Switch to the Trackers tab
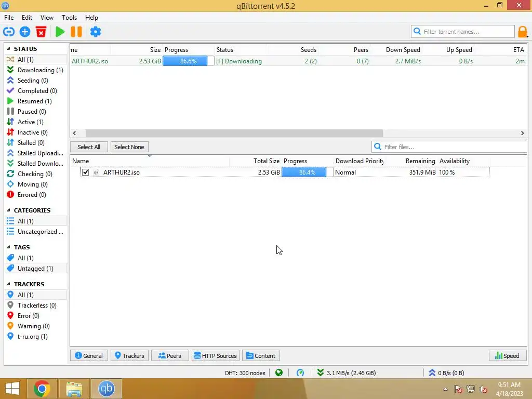This screenshot has height=399, width=532. (129, 355)
